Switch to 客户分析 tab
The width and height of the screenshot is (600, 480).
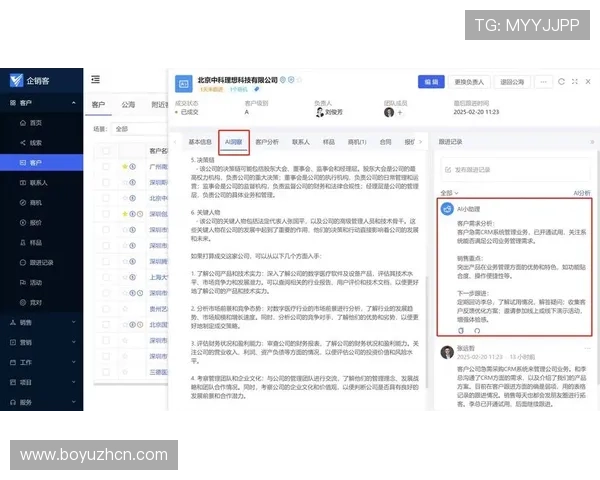point(267,142)
